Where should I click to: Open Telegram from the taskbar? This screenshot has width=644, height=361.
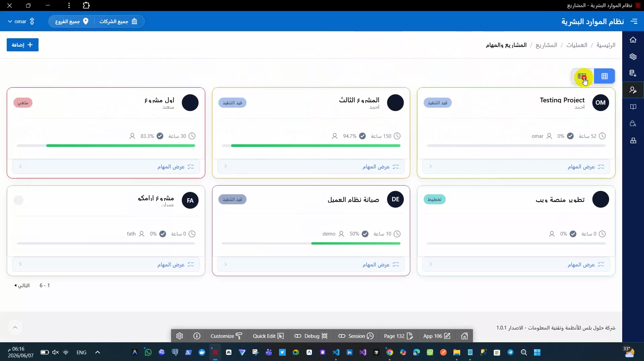tap(510, 352)
